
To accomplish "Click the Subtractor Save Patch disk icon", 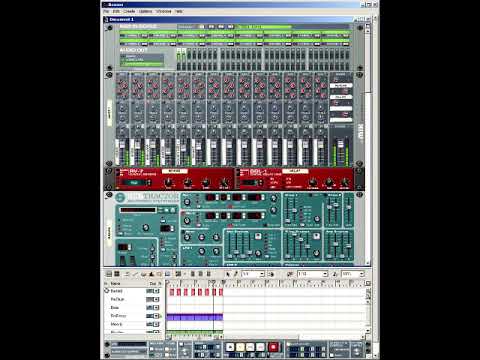I will [x=173, y=210].
